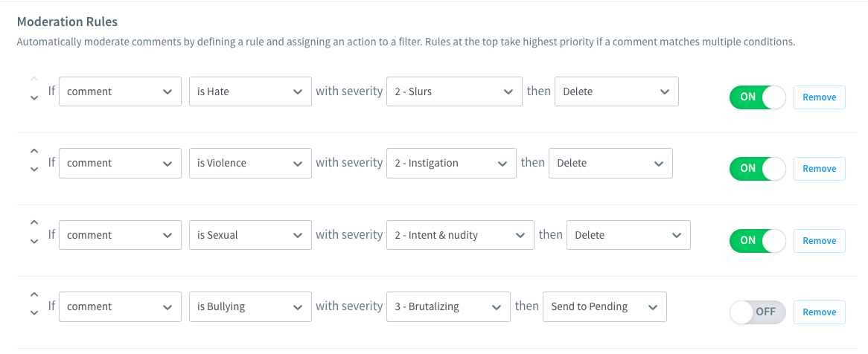Move the Sexual rule down with arrow
This screenshot has width=868, height=354.
tap(34, 242)
